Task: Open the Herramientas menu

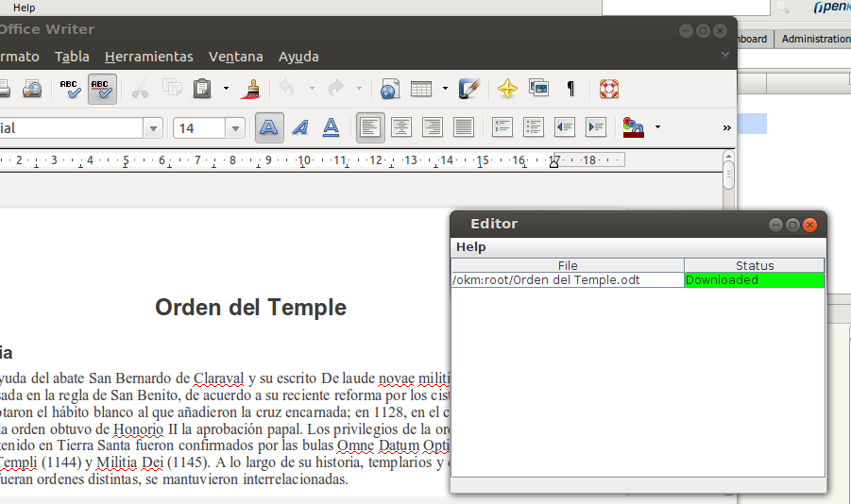Action: pyautogui.click(x=148, y=57)
